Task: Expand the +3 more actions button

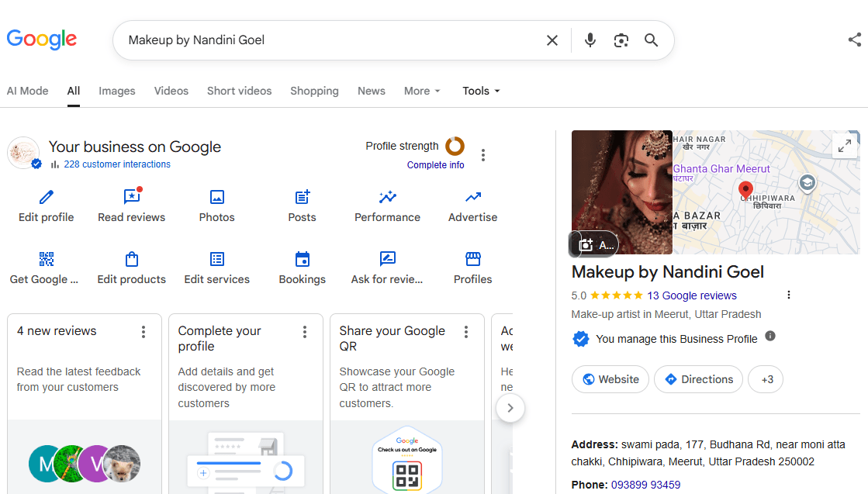Action: click(766, 379)
